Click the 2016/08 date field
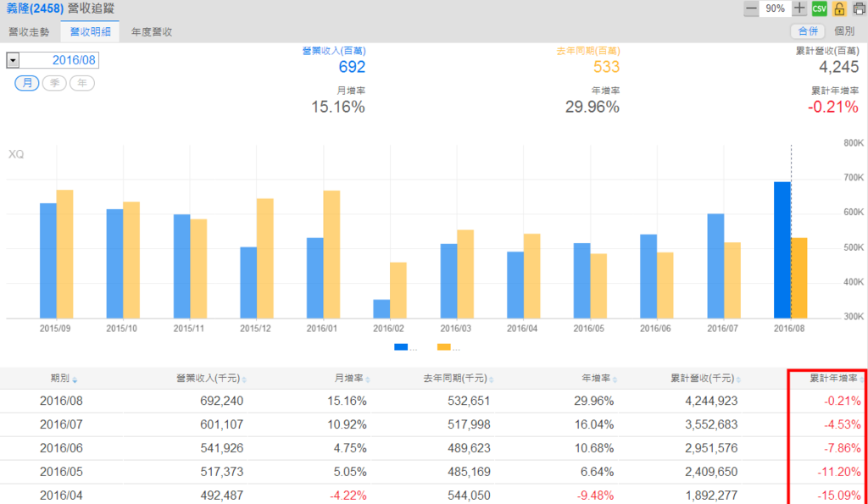The image size is (868, 504). coord(59,60)
